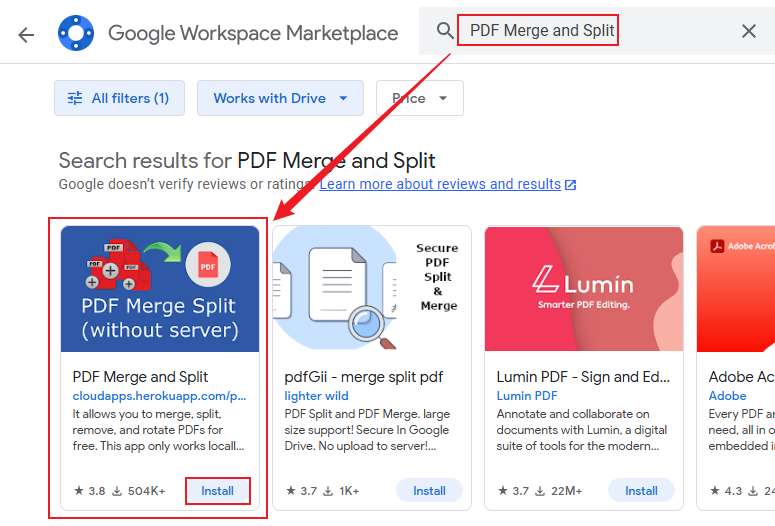775x526 pixels.
Task: Click the search magnifier icon
Action: pyautogui.click(x=445, y=31)
